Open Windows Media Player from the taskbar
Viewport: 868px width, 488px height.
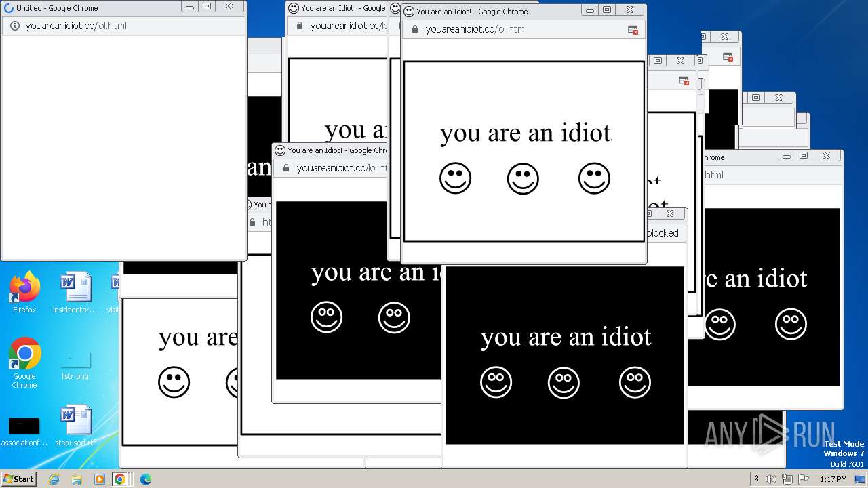(x=99, y=479)
